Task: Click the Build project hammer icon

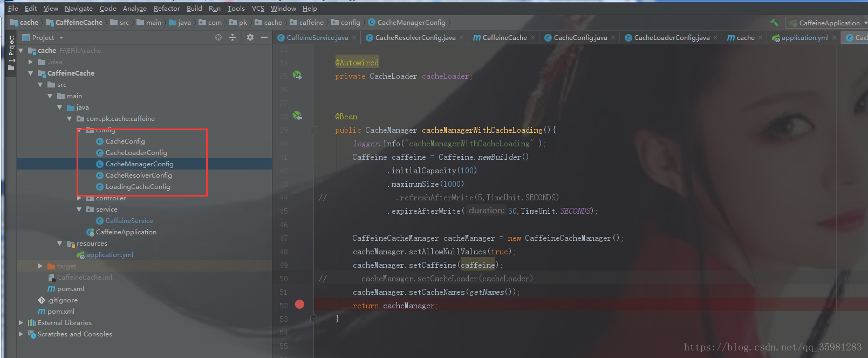Action: (774, 23)
